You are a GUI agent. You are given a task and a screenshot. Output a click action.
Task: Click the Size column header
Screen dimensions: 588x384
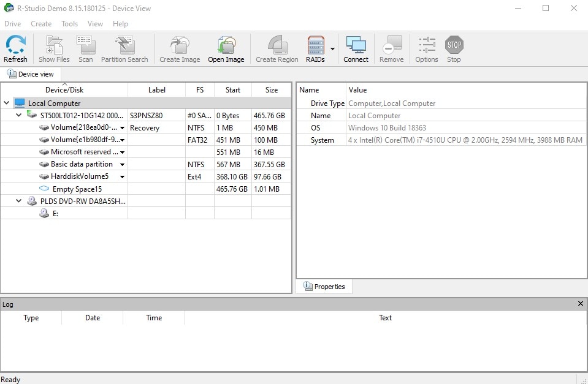[272, 90]
